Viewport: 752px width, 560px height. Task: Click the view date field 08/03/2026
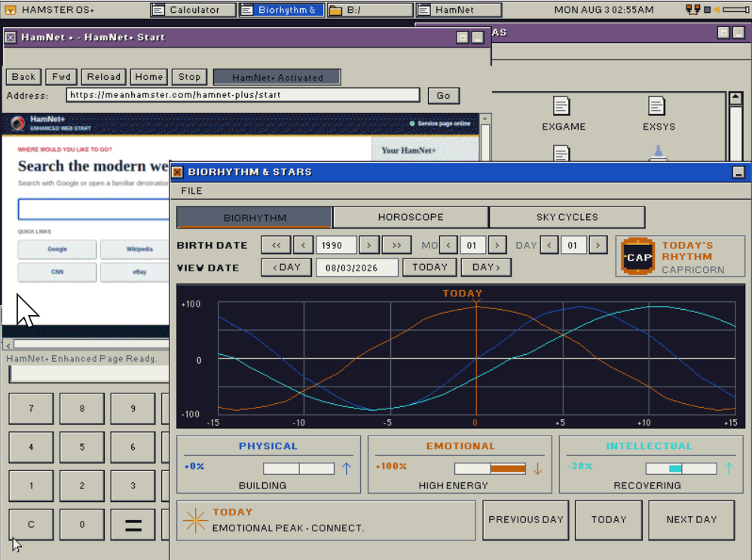(x=357, y=268)
